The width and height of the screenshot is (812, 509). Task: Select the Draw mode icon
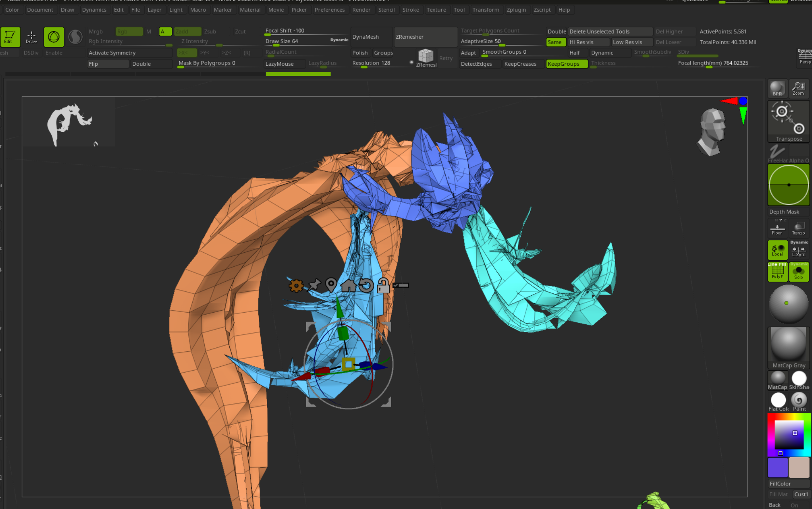tap(31, 37)
